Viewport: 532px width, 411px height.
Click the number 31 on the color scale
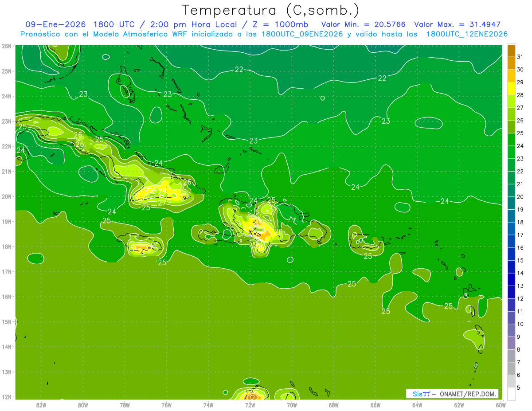pos(520,56)
